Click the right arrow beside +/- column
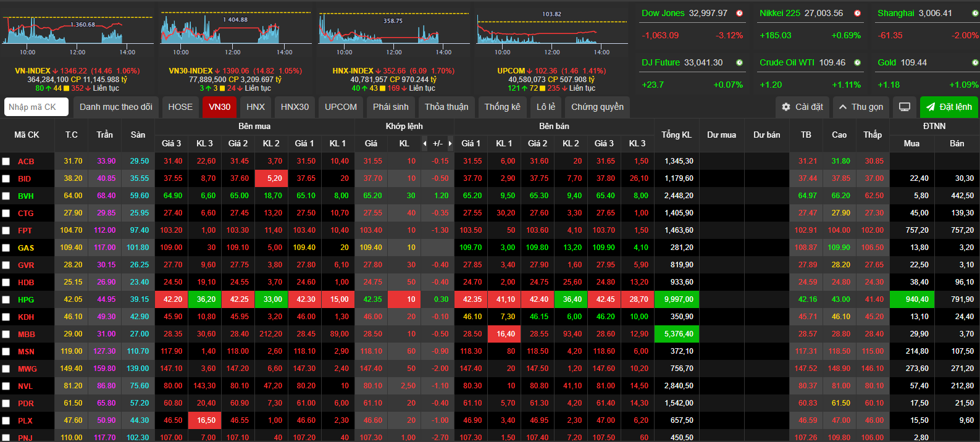Image resolution: width=980 pixels, height=442 pixels. [450, 144]
